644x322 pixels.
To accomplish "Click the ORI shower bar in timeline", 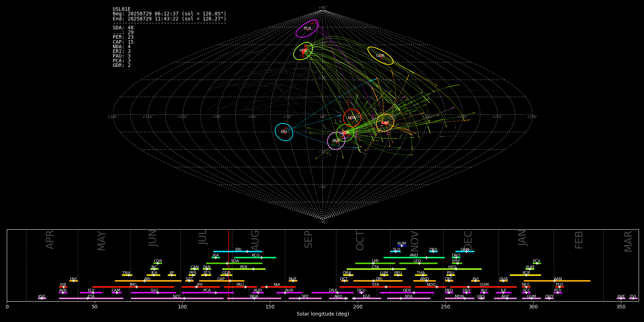I will pos(378,281).
